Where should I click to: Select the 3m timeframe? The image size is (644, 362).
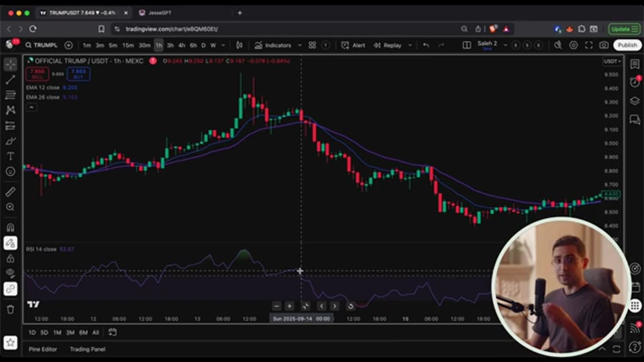click(x=100, y=45)
